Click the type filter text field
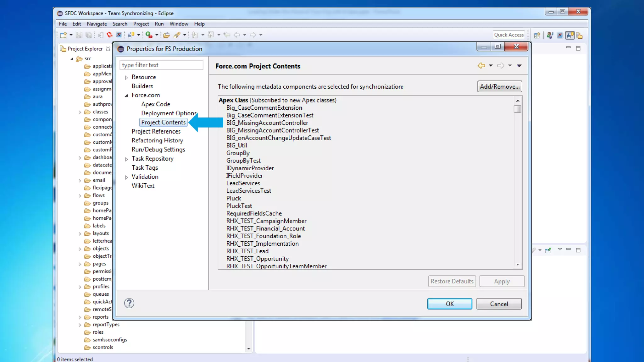644x362 pixels. pos(161,65)
